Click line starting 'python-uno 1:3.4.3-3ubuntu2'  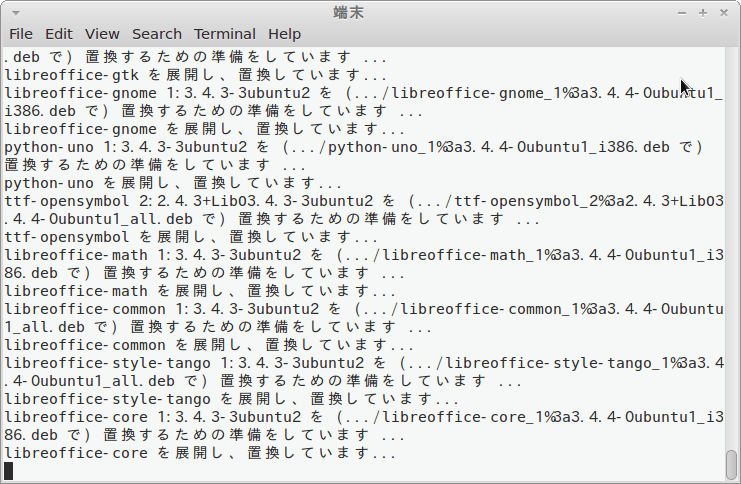click(x=354, y=147)
